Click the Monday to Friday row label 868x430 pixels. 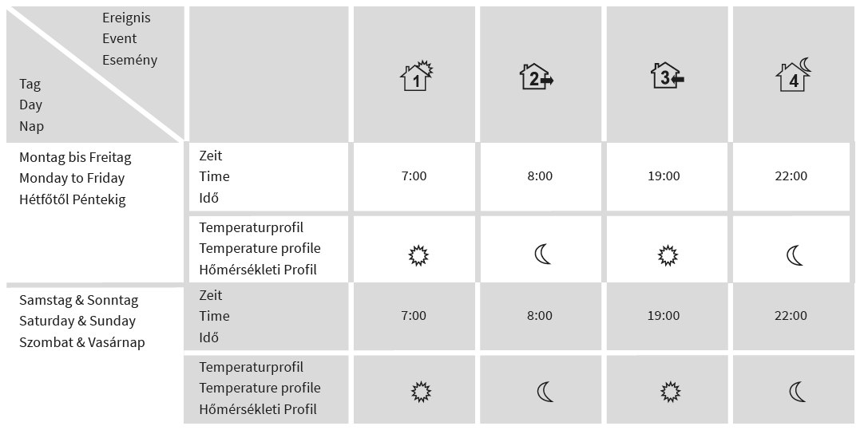coord(72,179)
